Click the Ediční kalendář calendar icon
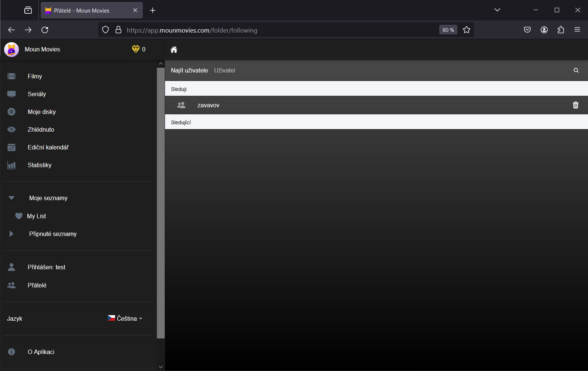Image resolution: width=588 pixels, height=371 pixels. [11, 147]
